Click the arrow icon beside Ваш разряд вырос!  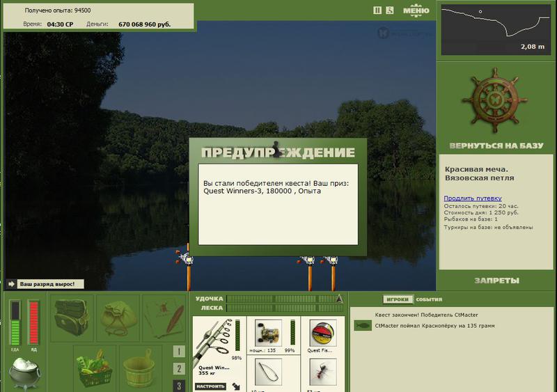(x=11, y=284)
